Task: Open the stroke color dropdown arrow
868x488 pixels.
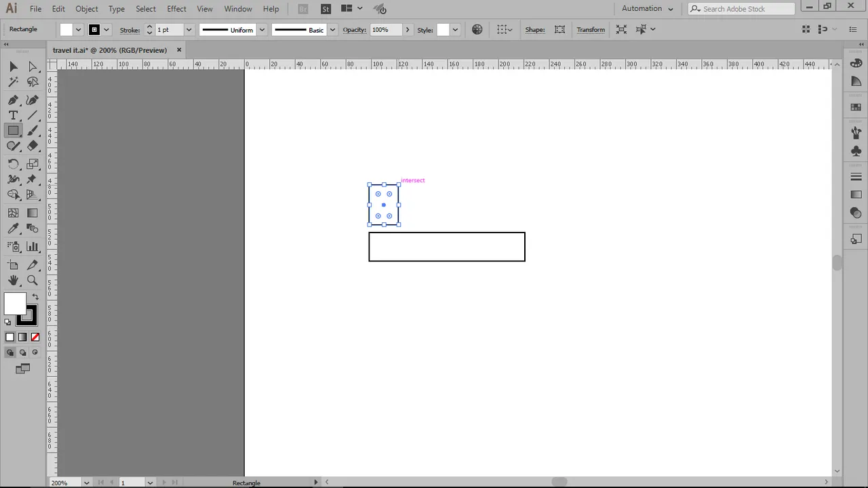Action: click(106, 30)
